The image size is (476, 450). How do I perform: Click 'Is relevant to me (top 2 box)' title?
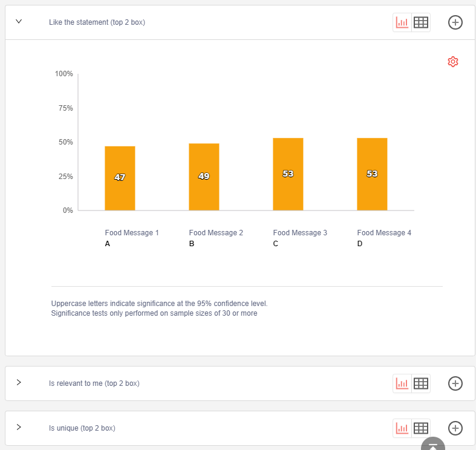[94, 383]
